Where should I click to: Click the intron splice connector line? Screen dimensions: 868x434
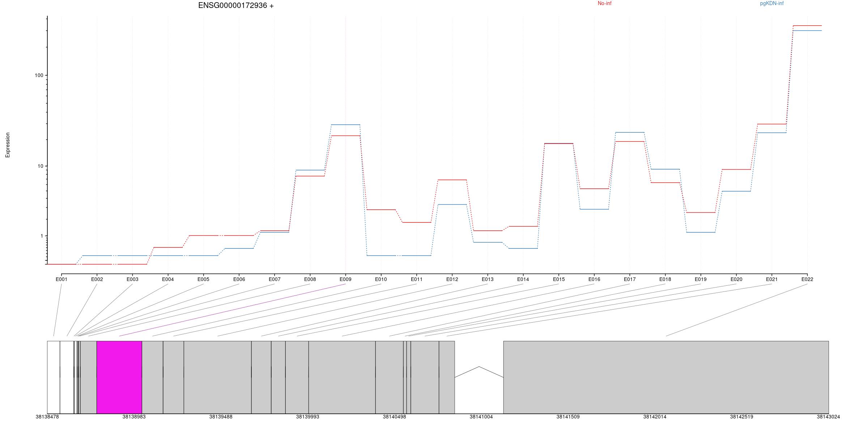click(479, 372)
